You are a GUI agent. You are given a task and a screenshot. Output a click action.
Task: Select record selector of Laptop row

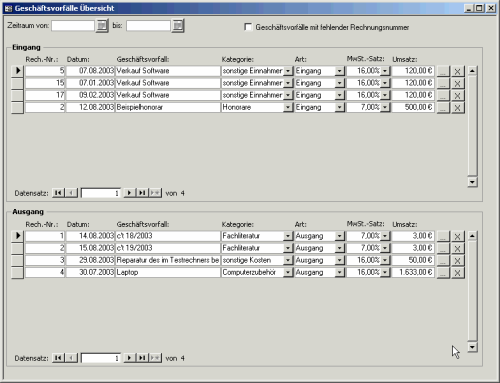[17, 273]
